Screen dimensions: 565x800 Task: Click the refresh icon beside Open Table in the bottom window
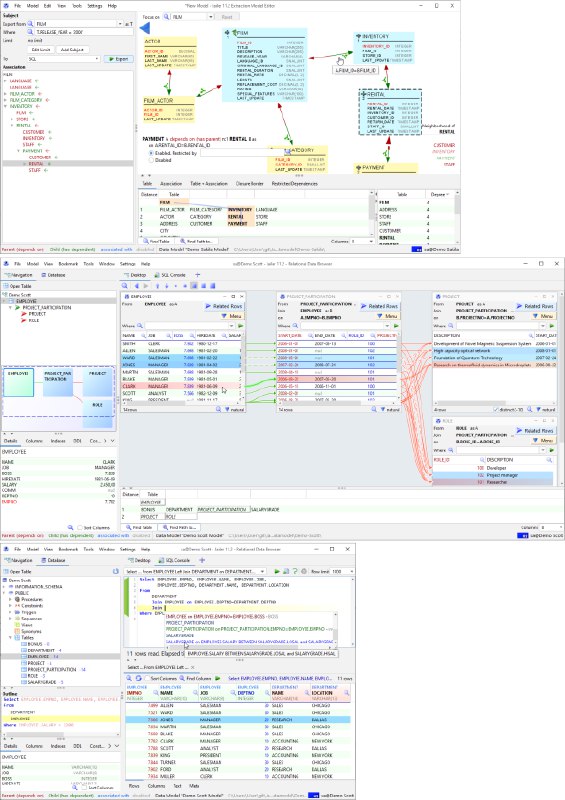116,571
